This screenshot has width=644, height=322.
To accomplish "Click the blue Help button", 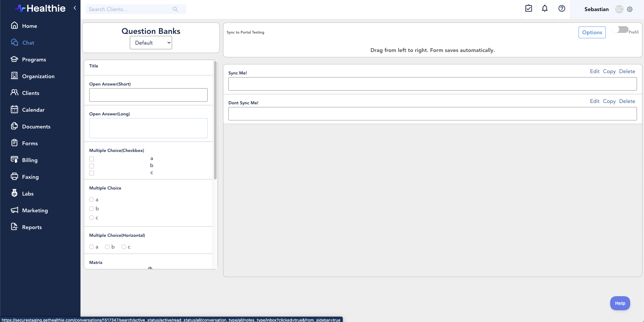I will [620, 303].
